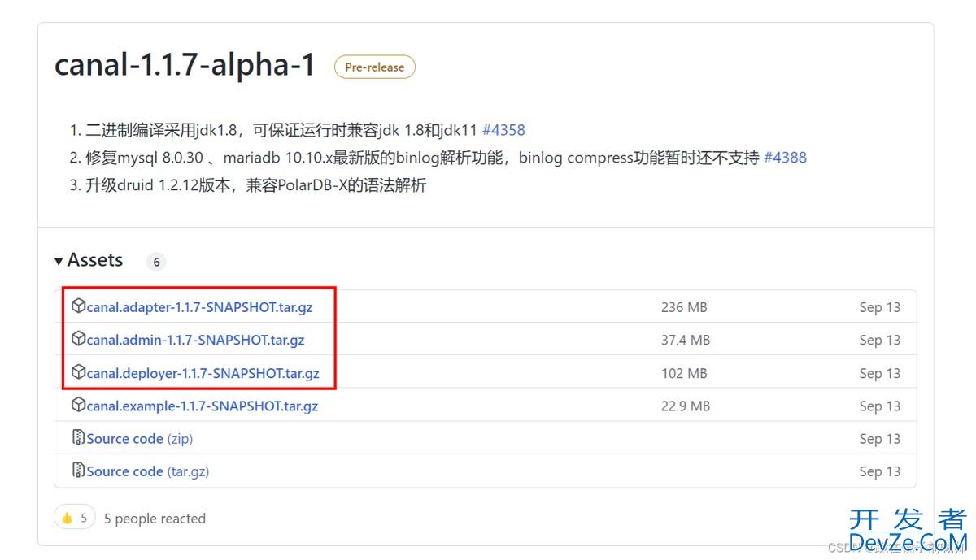Viewport: 976px width, 560px height.
Task: Click the package icon beside canal.admin
Action: coord(79,339)
